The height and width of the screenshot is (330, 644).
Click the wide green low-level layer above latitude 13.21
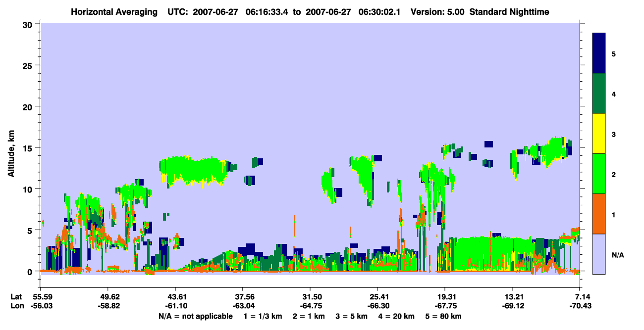tap(493, 254)
